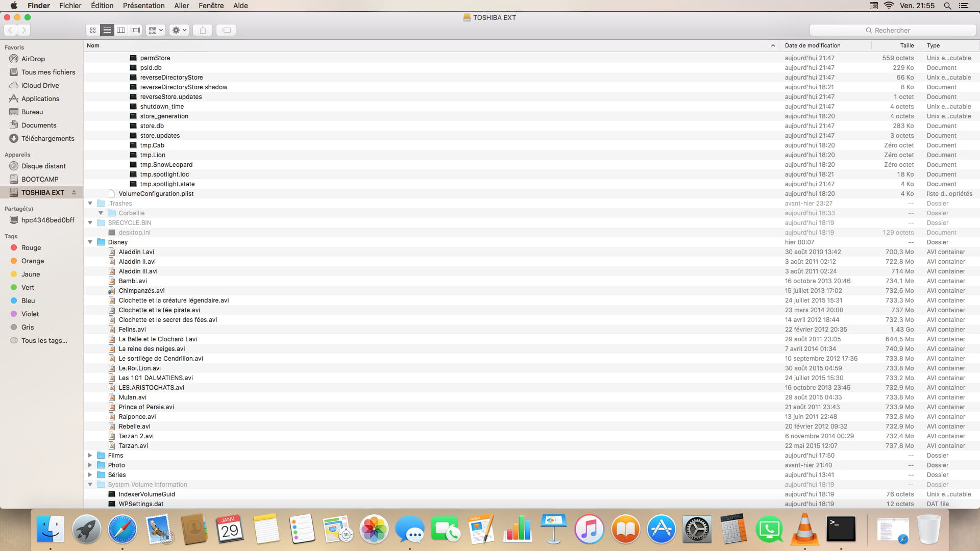Open the Aller menu
This screenshot has height=551, width=980.
182,6
